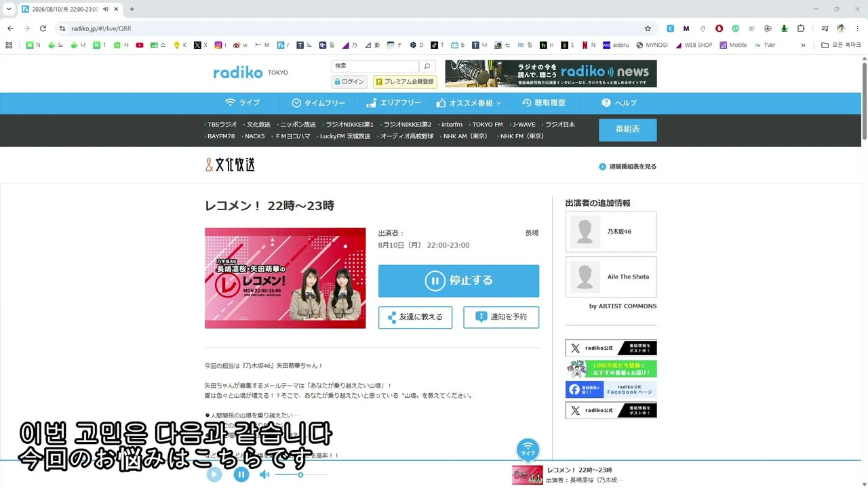Viewport: 868px width, 488px height.
Task: Click the address bar URL
Action: [101, 28]
